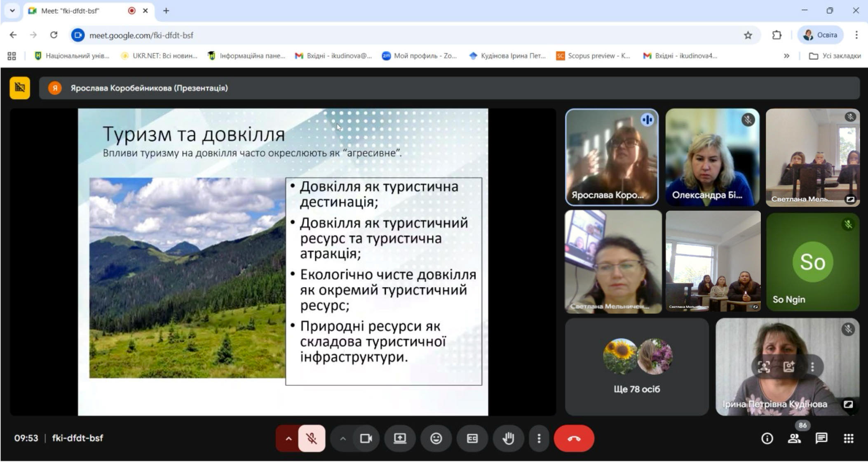The image size is (868, 462).
Task: Open more options three-dot menu in call bar
Action: [x=539, y=438]
